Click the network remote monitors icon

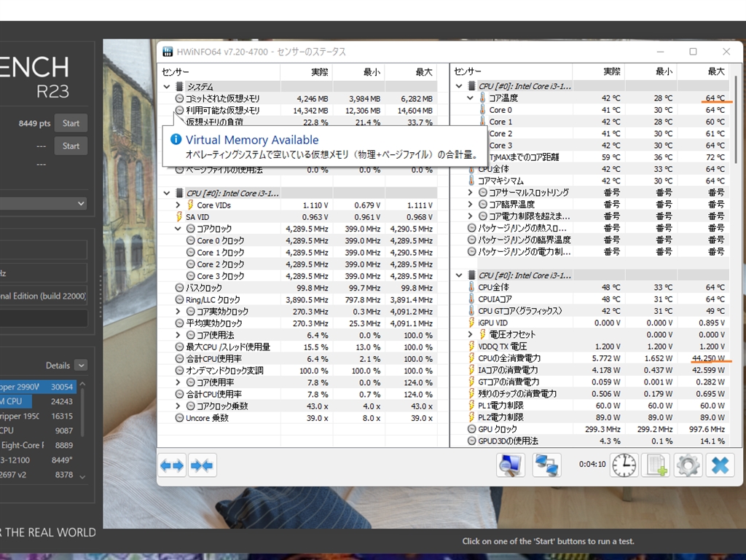pyautogui.click(x=546, y=465)
